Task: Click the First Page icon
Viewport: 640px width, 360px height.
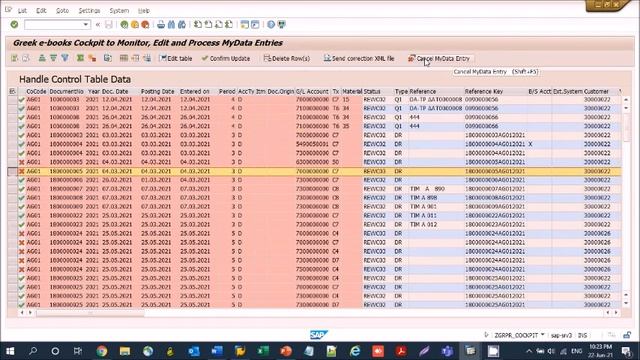Action: coord(198,24)
